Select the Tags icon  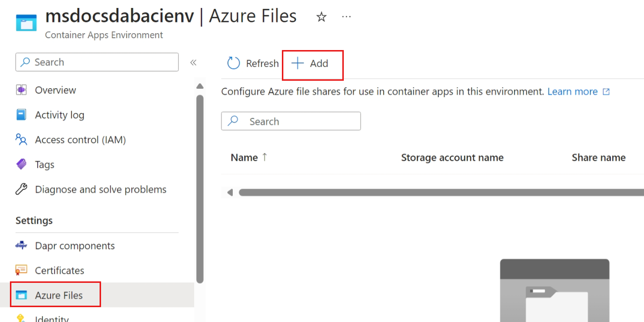click(x=22, y=164)
